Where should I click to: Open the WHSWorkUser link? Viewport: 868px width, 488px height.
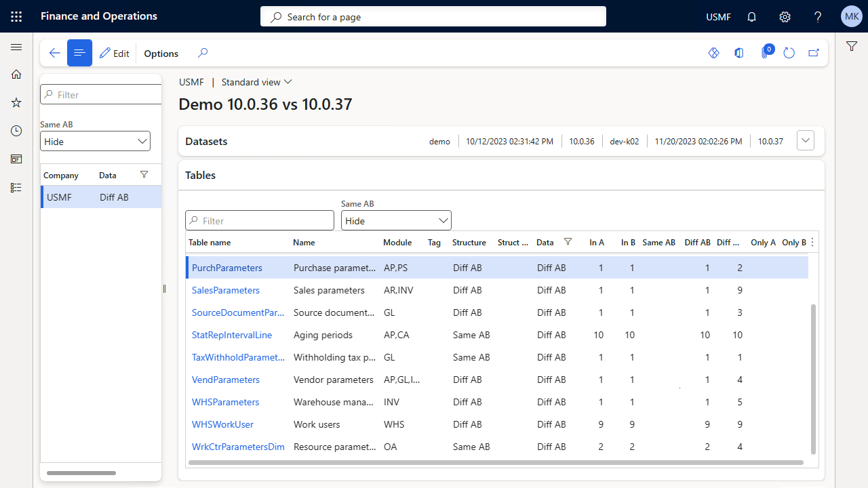click(222, 424)
